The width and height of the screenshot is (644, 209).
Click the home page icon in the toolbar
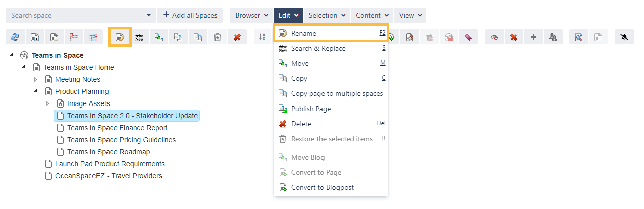(410, 37)
